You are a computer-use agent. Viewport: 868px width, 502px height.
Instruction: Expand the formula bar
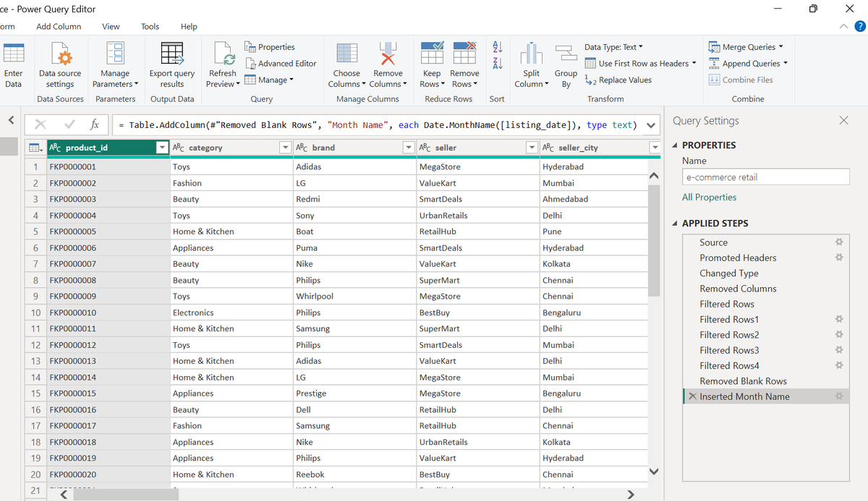click(651, 125)
